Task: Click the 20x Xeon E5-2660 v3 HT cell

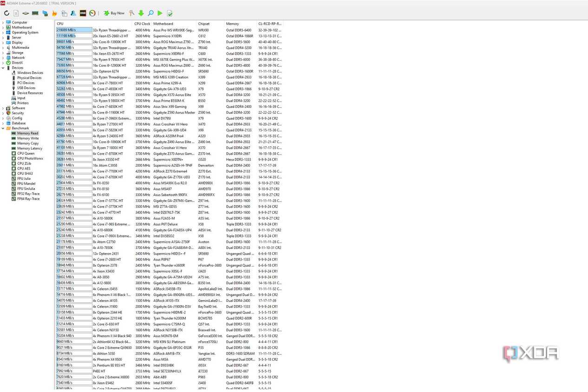Action: tap(111, 36)
